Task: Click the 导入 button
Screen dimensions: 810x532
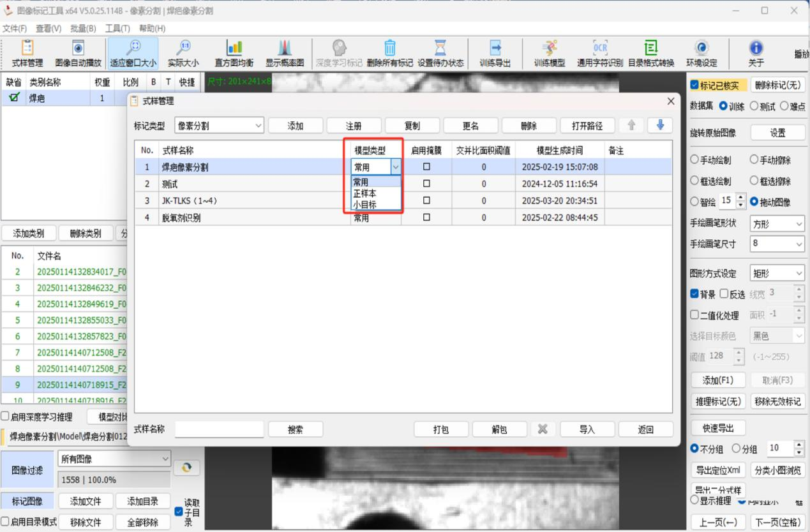Action: coord(587,429)
